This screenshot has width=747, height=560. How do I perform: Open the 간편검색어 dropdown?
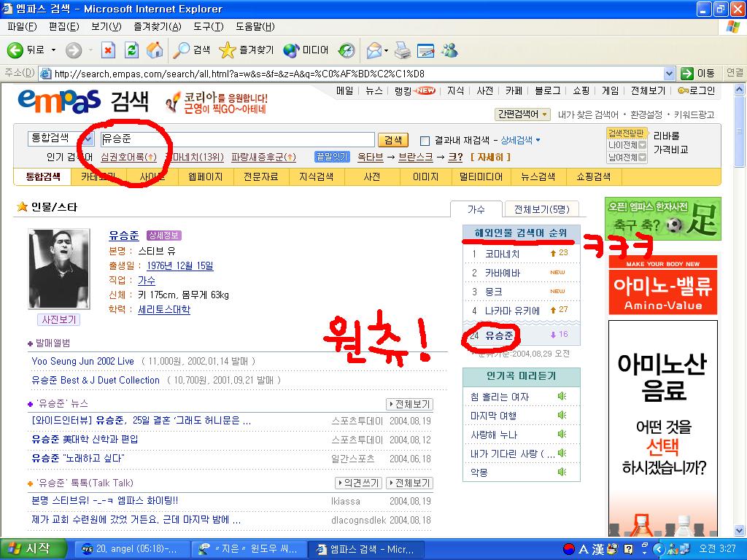(522, 114)
